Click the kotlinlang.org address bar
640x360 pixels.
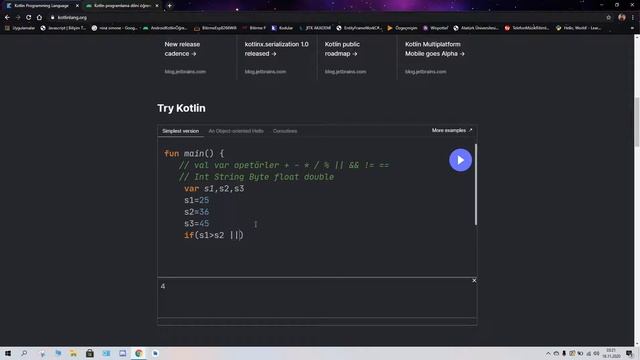coord(327,18)
